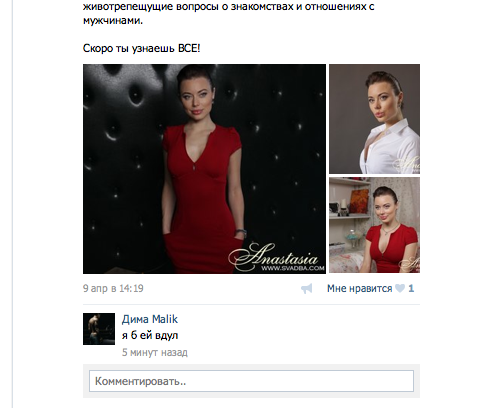Image resolution: width=493 pixels, height=408 pixels.
Task: Open the large red dress photo
Action: (x=204, y=169)
